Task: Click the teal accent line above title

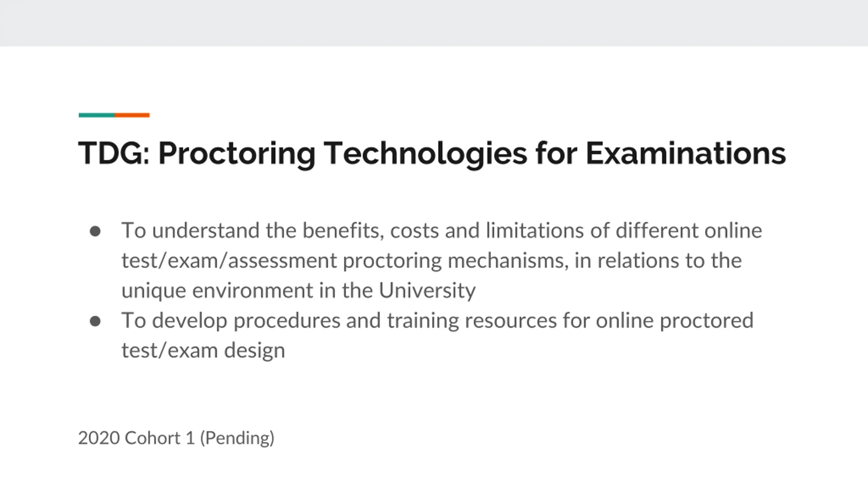Action: (97, 115)
